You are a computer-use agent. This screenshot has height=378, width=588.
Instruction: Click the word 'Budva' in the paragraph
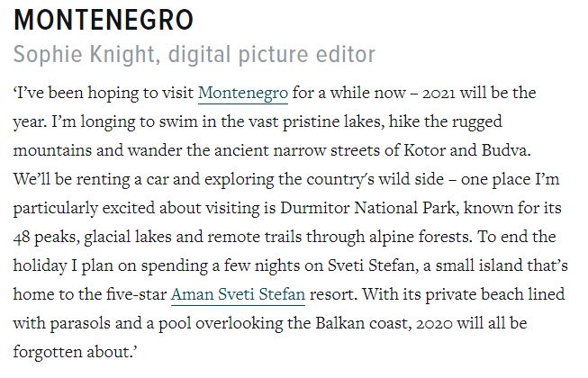click(504, 150)
